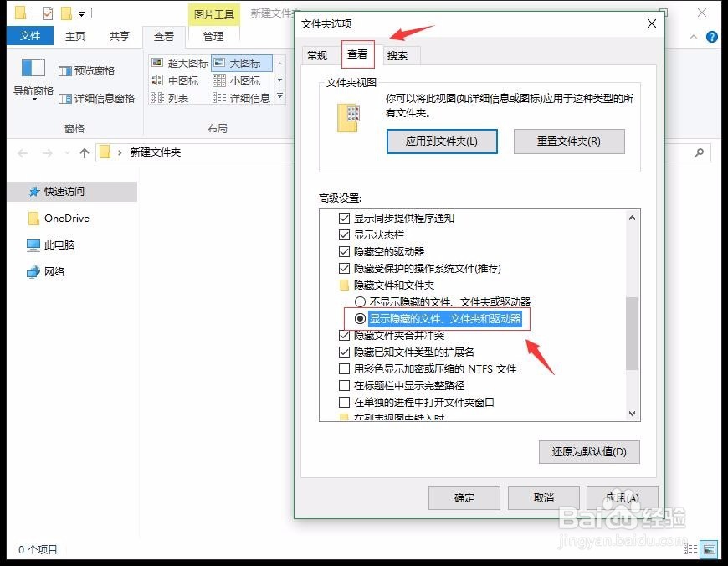Viewport: 728px width, 566px height.
Task: Click address bar path chevron
Action: pyautogui.click(x=120, y=152)
